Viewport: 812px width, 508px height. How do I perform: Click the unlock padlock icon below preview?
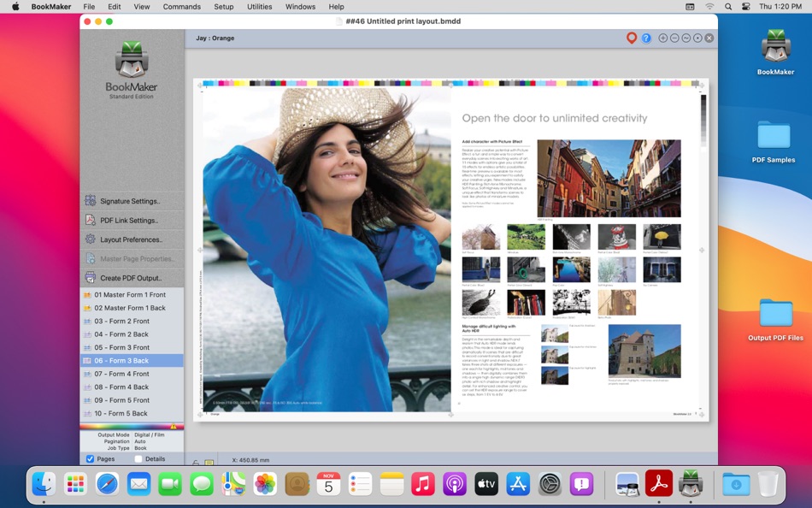tap(197, 463)
